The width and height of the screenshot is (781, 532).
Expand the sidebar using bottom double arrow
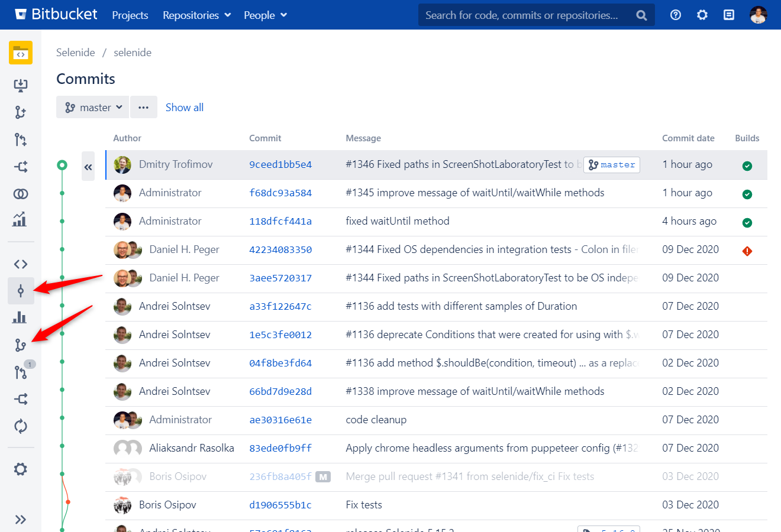click(21, 520)
